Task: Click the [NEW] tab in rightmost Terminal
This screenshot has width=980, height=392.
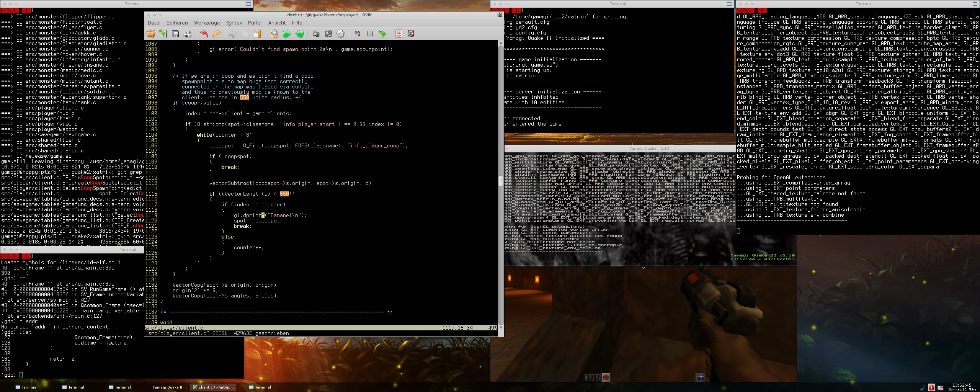Action: pos(745,10)
